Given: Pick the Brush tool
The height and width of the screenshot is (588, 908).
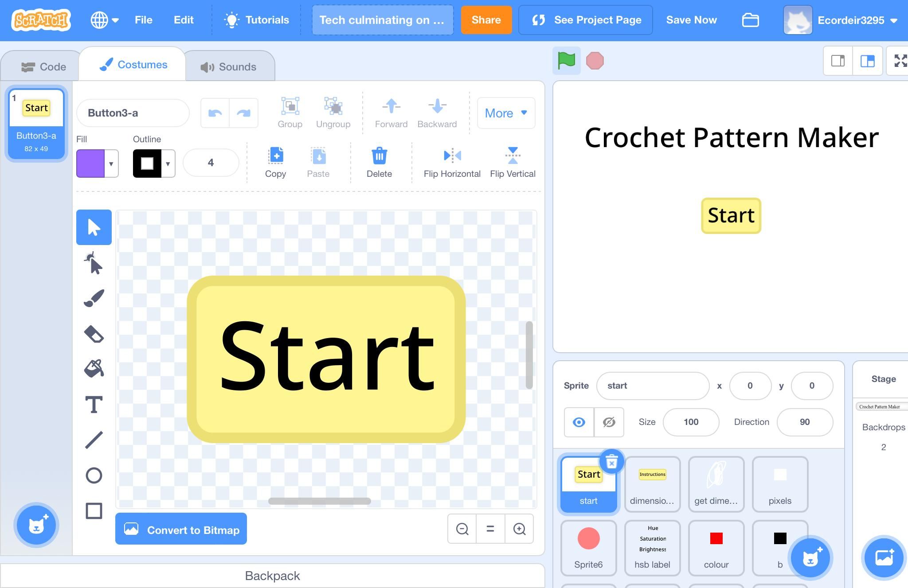Looking at the screenshot, I should [94, 297].
